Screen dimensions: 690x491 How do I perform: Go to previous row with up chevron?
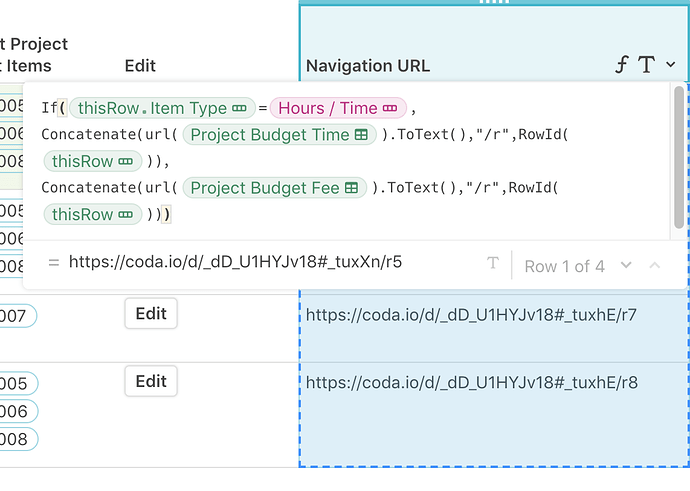click(x=655, y=265)
